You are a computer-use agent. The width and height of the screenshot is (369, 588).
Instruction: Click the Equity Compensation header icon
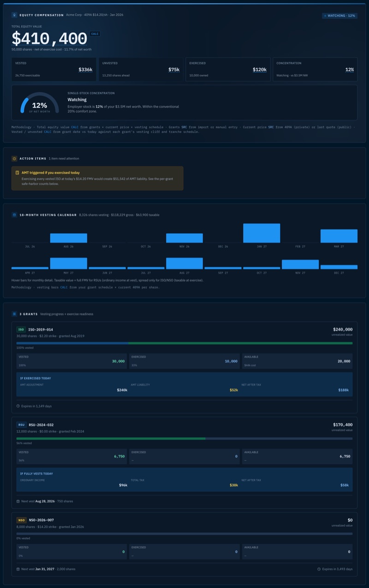coord(14,15)
